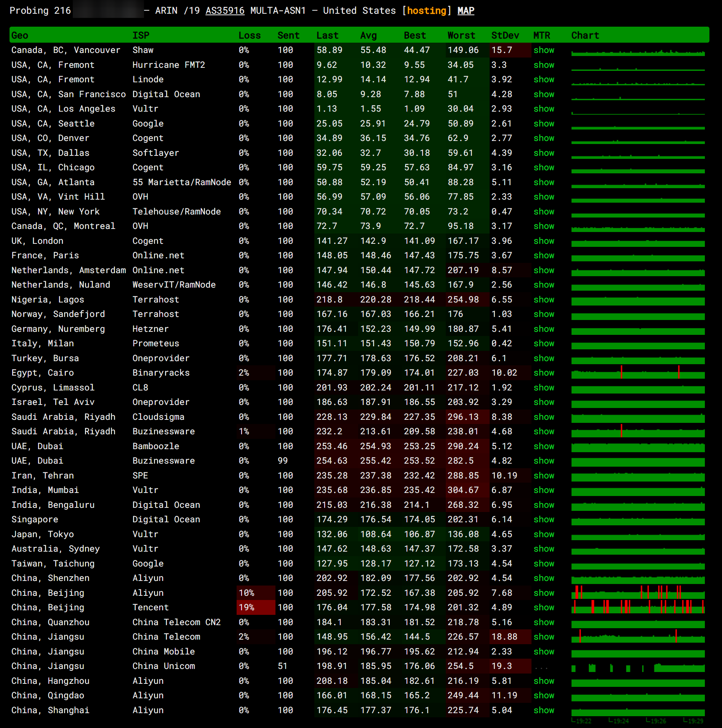Show MTR for China Shenzhen Aliyun
The width and height of the screenshot is (722, 728).
544,578
